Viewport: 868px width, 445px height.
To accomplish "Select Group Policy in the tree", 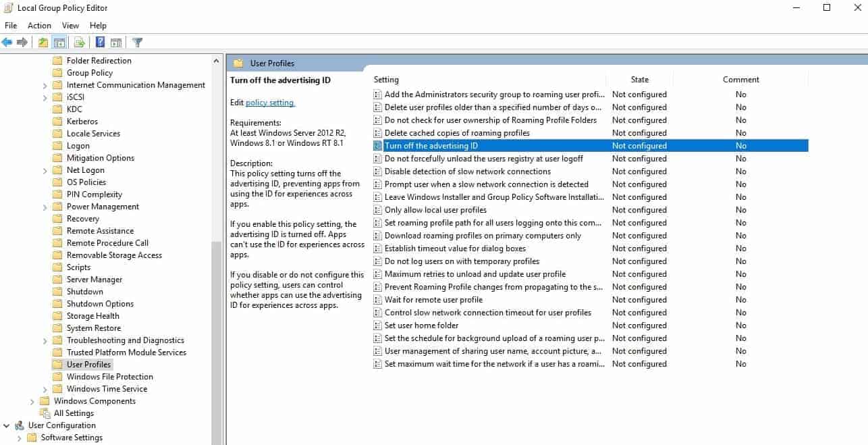I will tap(90, 73).
